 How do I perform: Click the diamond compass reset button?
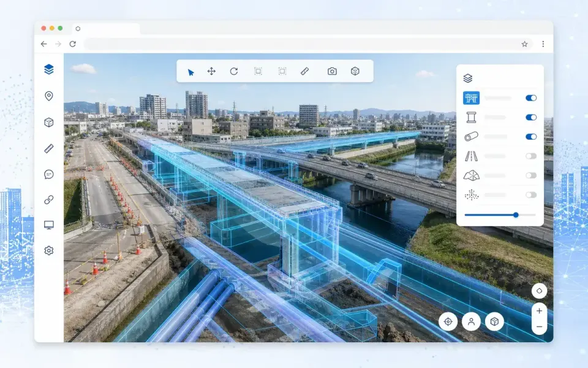539,291
